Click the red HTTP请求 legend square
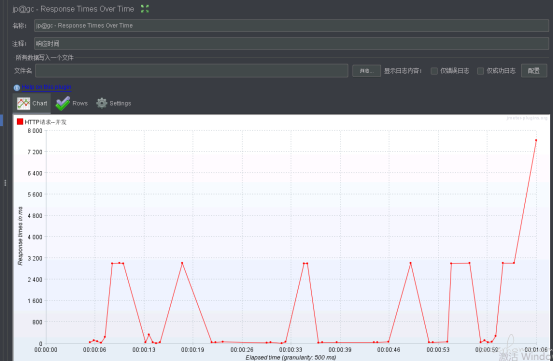 [x=20, y=122]
